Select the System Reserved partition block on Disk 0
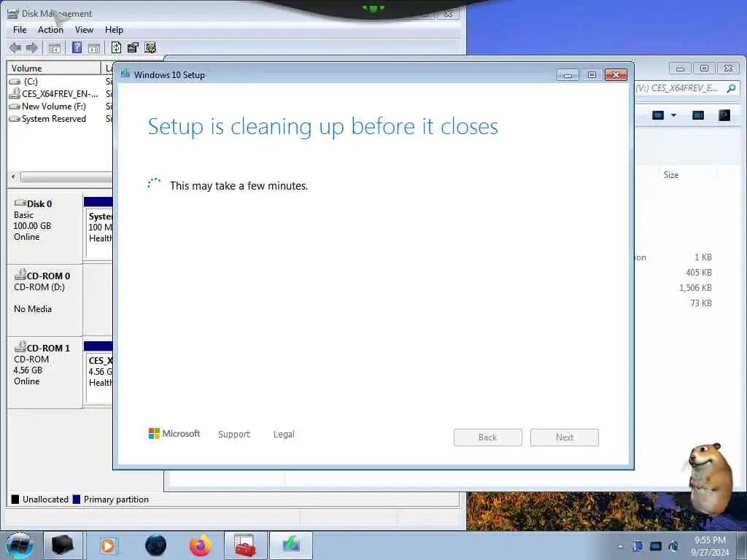 point(98,227)
